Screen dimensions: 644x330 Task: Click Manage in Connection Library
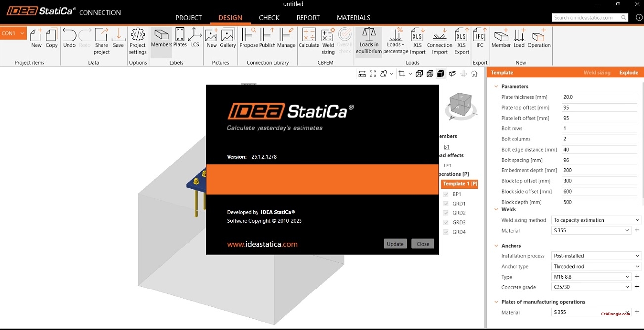point(286,38)
